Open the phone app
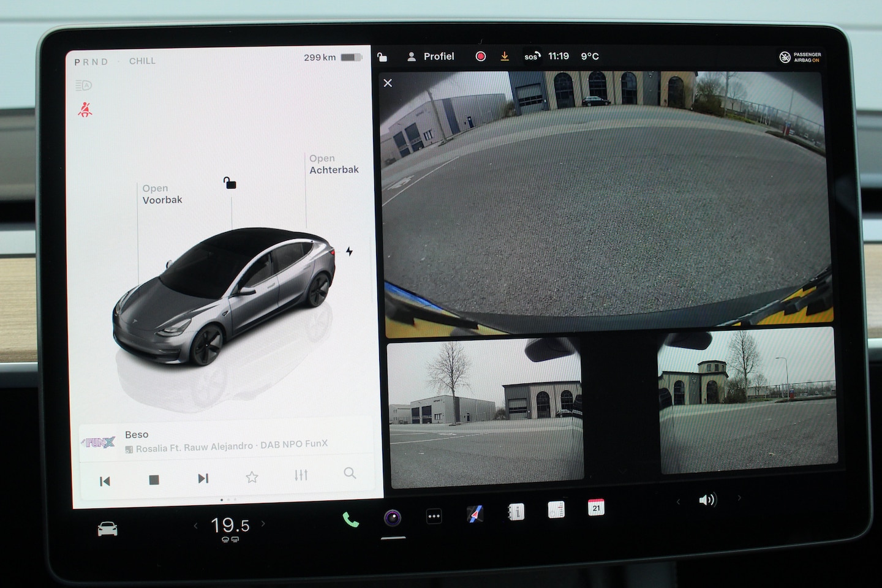The image size is (882, 588). 350,520
